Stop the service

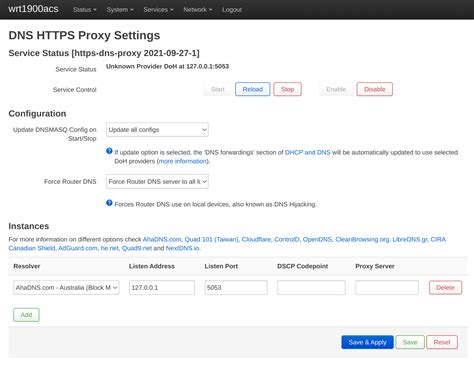coord(287,89)
